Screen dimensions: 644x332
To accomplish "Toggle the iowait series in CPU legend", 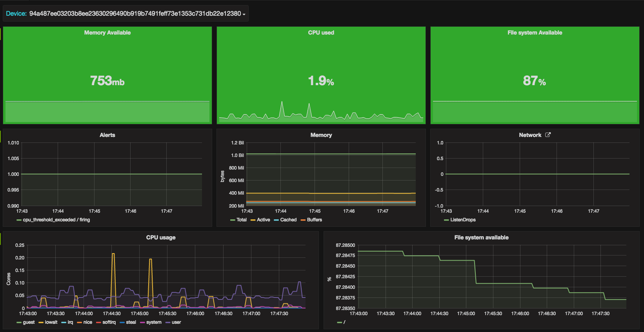I will pyautogui.click(x=51, y=322).
